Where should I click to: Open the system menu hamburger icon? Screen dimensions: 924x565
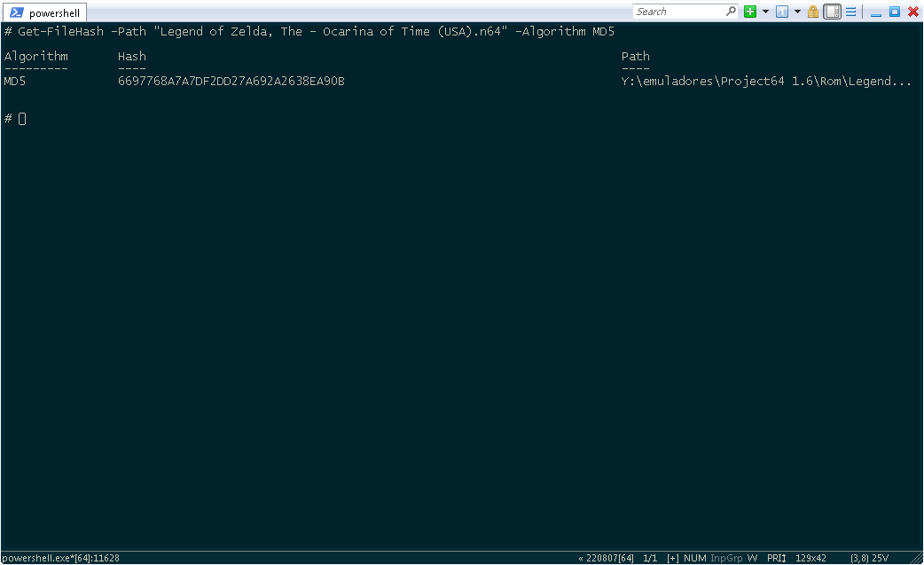pyautogui.click(x=851, y=12)
